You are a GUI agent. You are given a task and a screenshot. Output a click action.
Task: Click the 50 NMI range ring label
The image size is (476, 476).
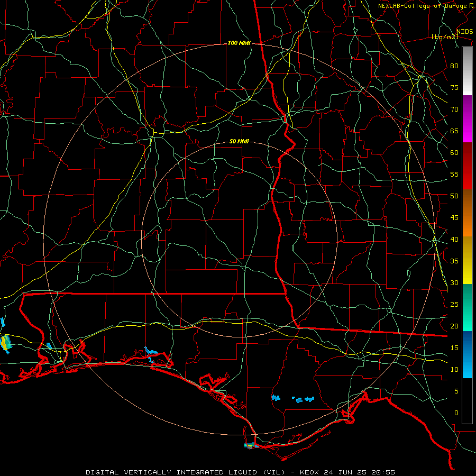(239, 141)
